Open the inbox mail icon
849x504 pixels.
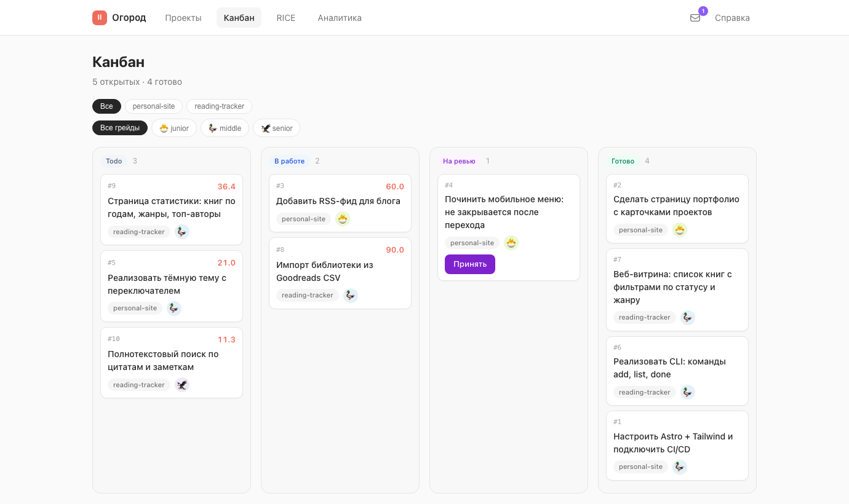[695, 18]
